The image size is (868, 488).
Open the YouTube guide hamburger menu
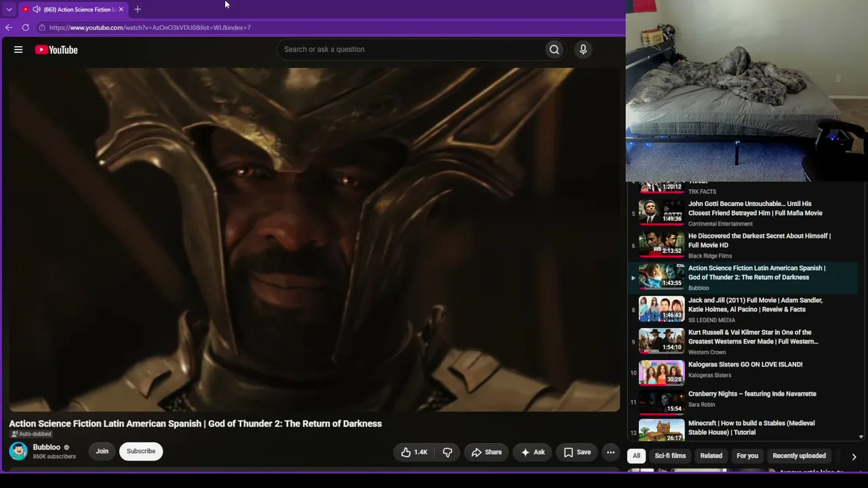point(18,49)
